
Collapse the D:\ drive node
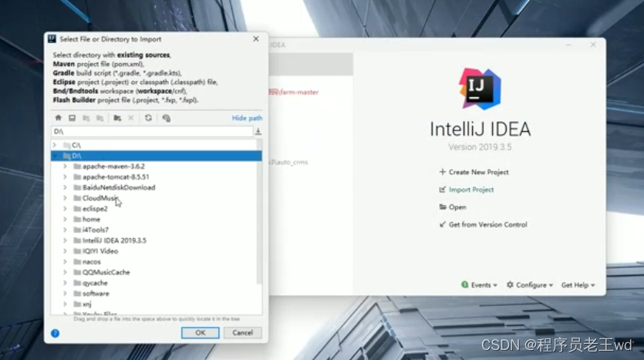click(x=55, y=156)
